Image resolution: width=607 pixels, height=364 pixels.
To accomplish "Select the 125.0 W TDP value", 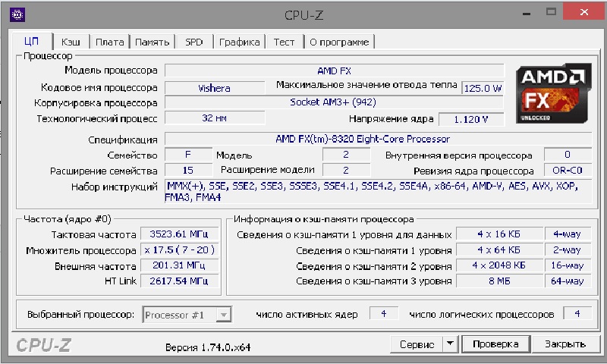I will point(483,88).
